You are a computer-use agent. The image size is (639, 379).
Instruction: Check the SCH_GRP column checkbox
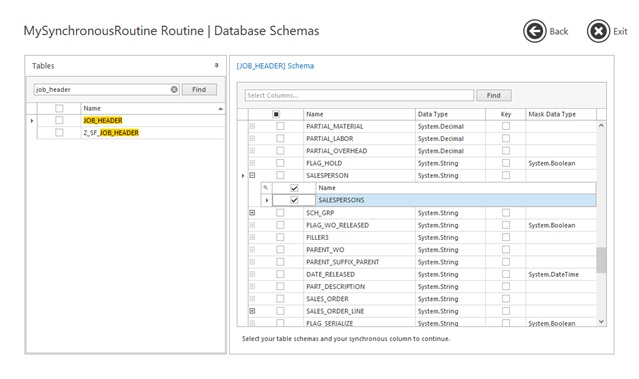(280, 213)
